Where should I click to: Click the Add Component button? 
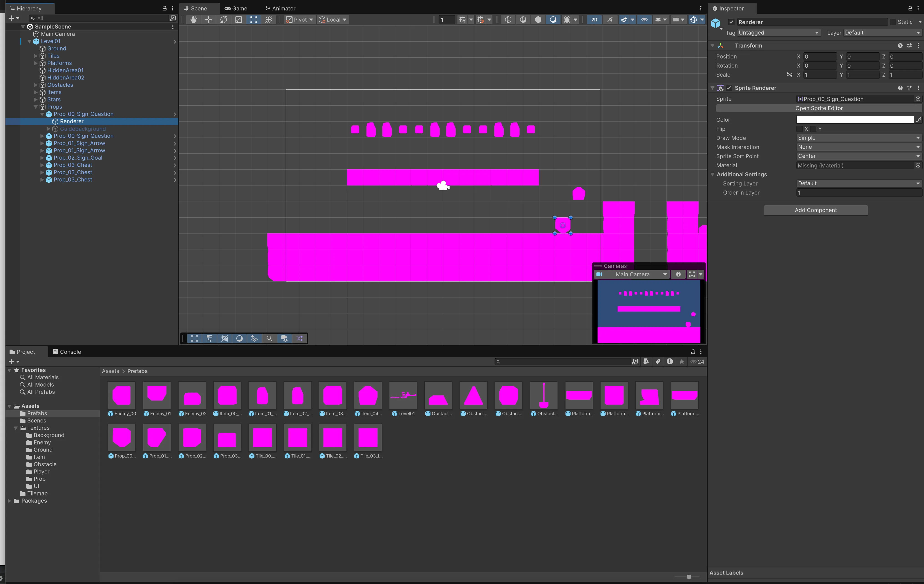click(x=816, y=210)
